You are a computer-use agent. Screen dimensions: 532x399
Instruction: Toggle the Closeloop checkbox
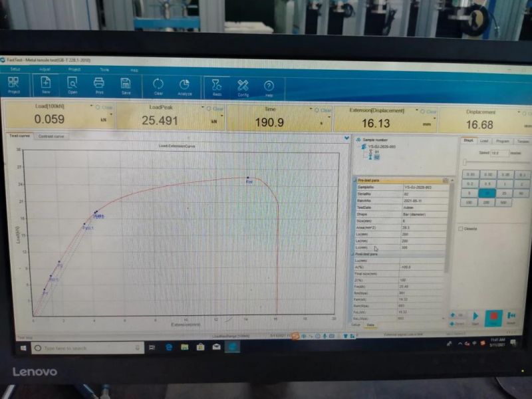460,229
